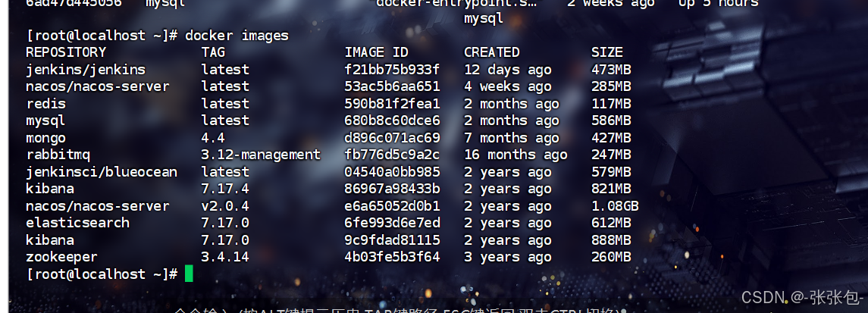Click '7 months ago' created value
This screenshot has width=868, height=313.
click(512, 138)
